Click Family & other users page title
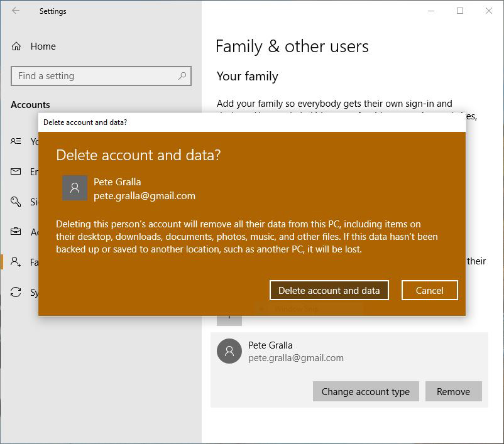The height and width of the screenshot is (444, 504). coord(292,46)
